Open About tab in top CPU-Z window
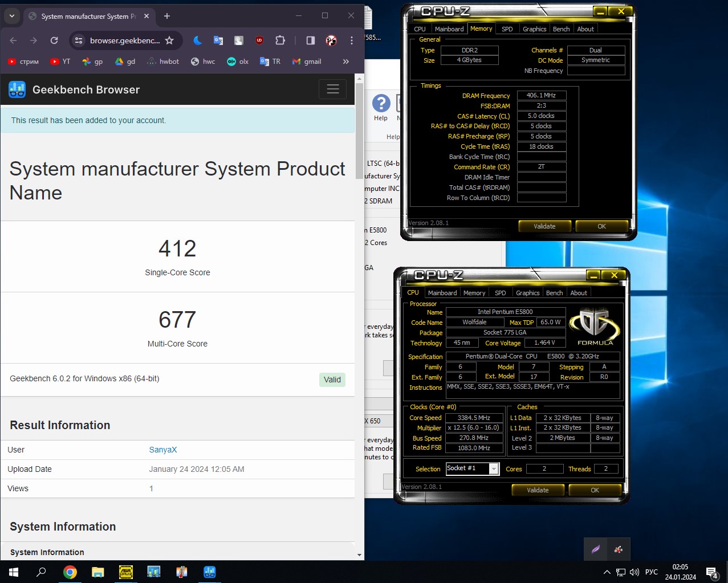Screen dimensions: 728x583 (x=585, y=29)
